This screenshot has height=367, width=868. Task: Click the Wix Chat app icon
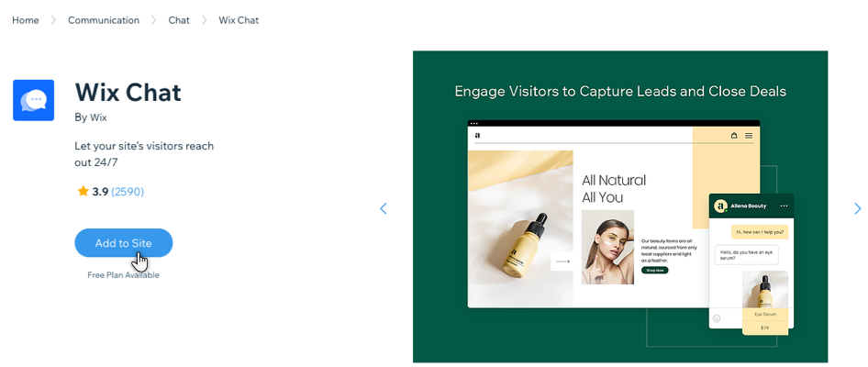tap(33, 100)
